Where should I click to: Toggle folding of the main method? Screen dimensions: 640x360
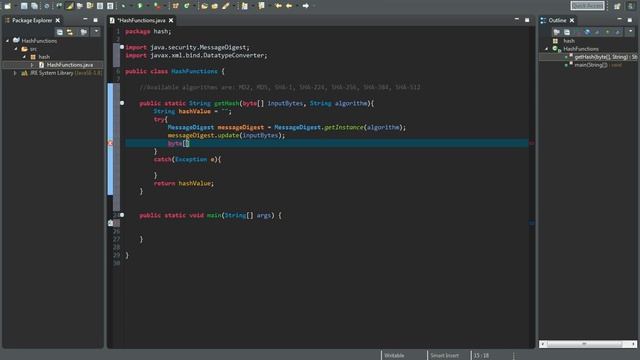(122, 215)
